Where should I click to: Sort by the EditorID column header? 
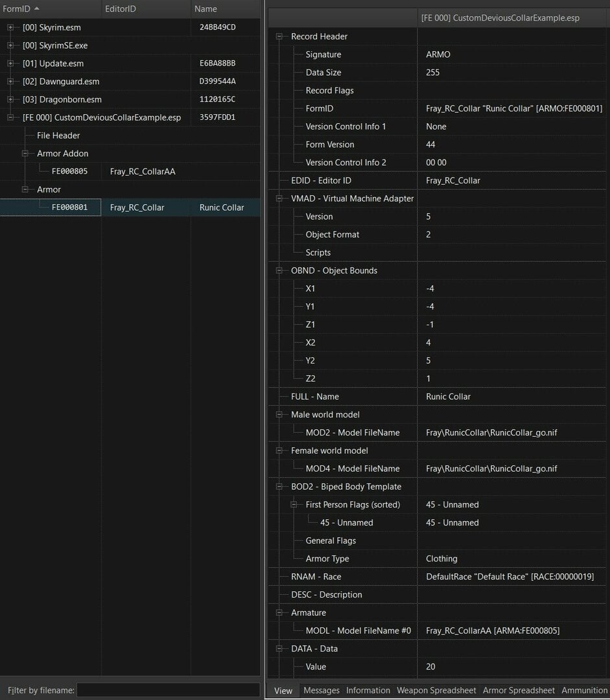[x=146, y=9]
